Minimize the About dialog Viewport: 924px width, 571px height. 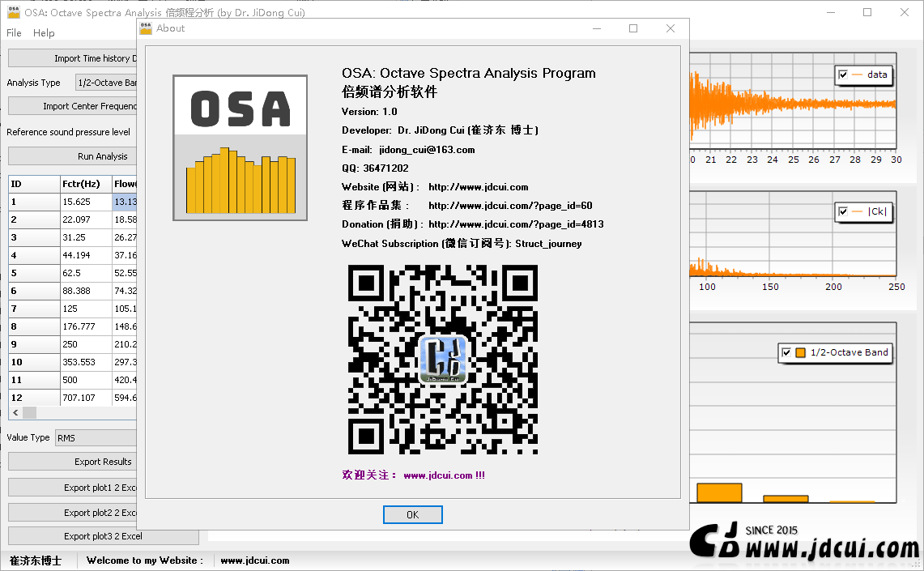(597, 28)
